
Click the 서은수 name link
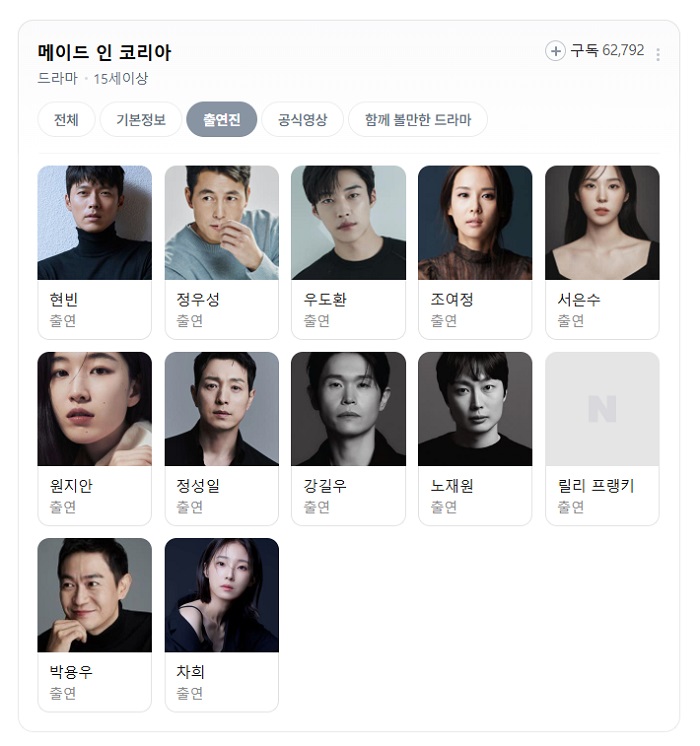click(579, 300)
